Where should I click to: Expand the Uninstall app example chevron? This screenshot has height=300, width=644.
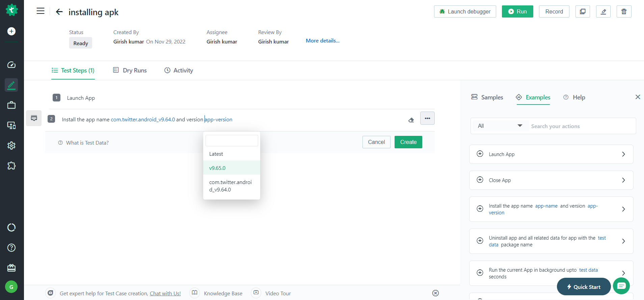coord(623,241)
